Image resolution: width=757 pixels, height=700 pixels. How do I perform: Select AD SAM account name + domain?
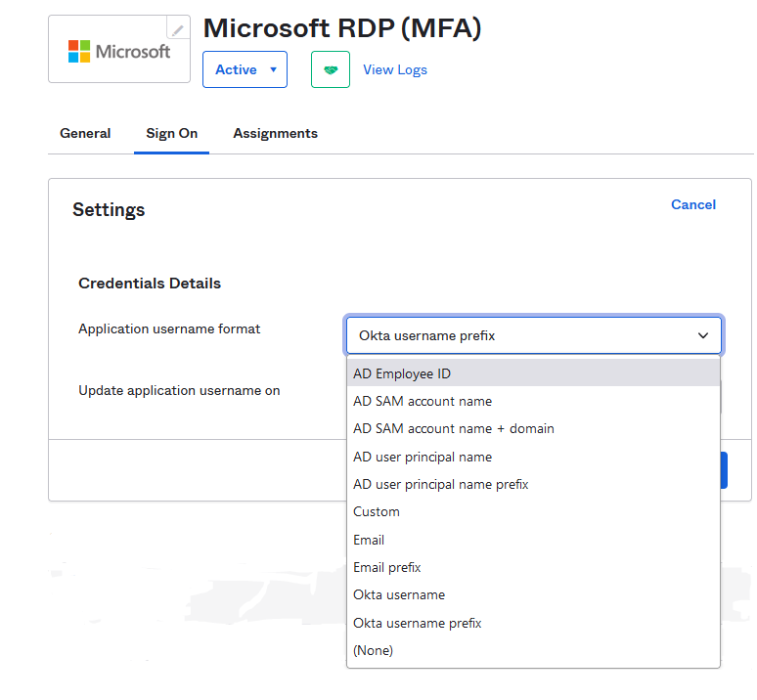pos(533,428)
